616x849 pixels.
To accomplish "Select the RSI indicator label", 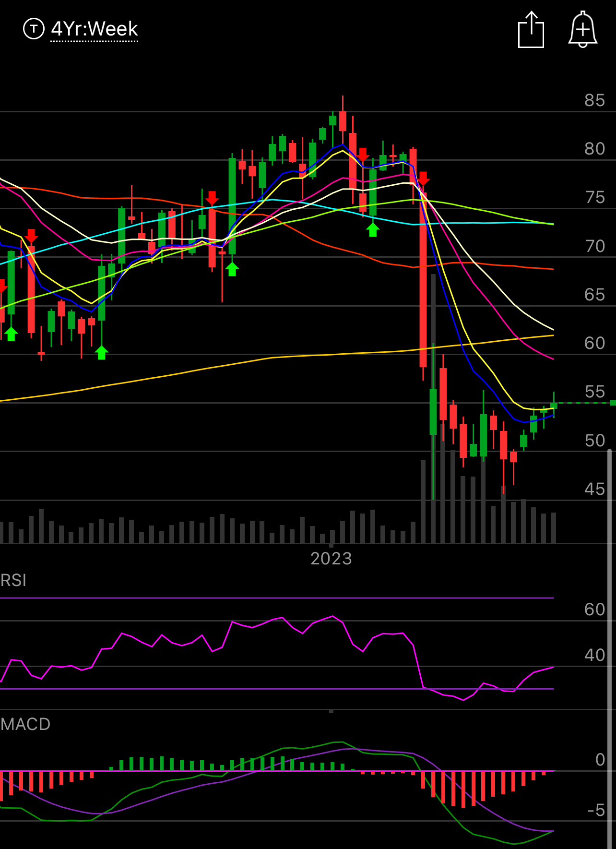I will 13,580.
